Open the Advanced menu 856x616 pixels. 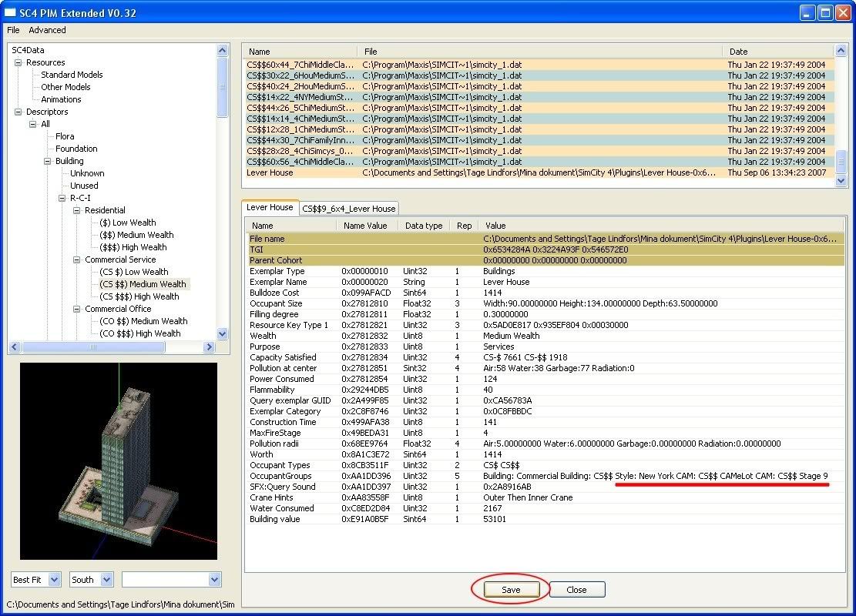[x=47, y=30]
